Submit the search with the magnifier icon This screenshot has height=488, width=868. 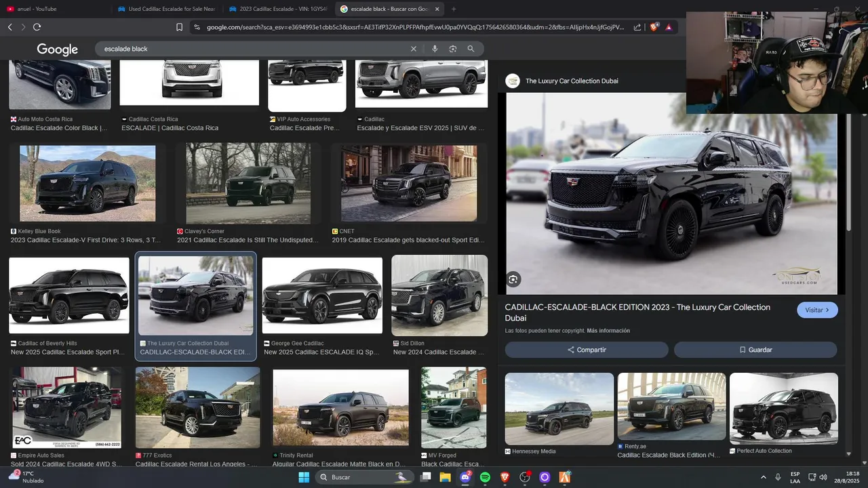click(471, 49)
